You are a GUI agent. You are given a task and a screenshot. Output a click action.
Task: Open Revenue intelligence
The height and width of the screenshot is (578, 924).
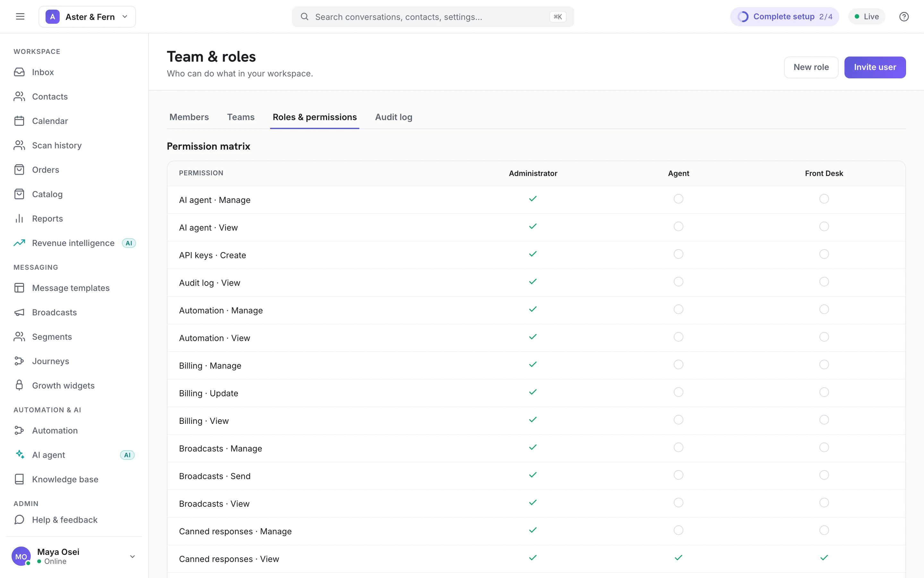pos(74,243)
